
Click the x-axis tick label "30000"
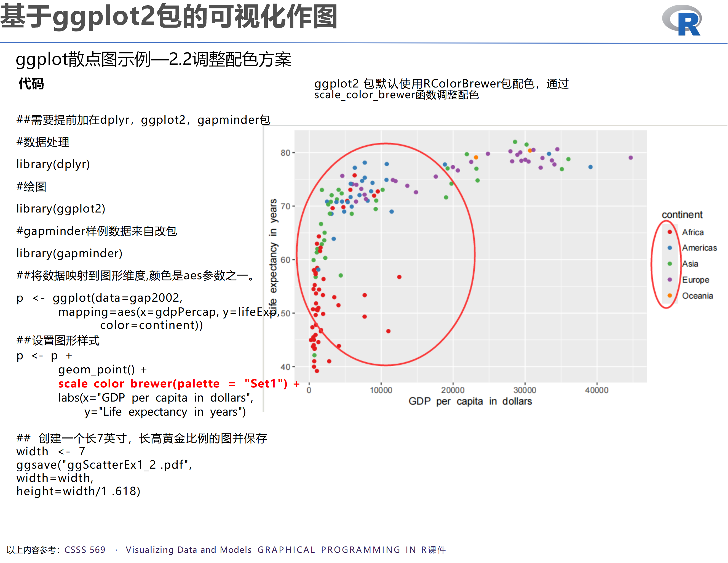pyautogui.click(x=525, y=390)
